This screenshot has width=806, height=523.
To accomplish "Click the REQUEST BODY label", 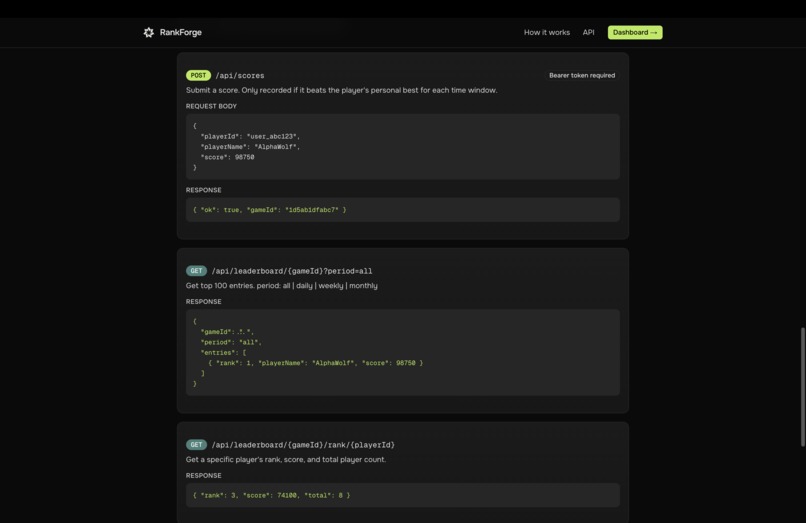I will pos(211,106).
